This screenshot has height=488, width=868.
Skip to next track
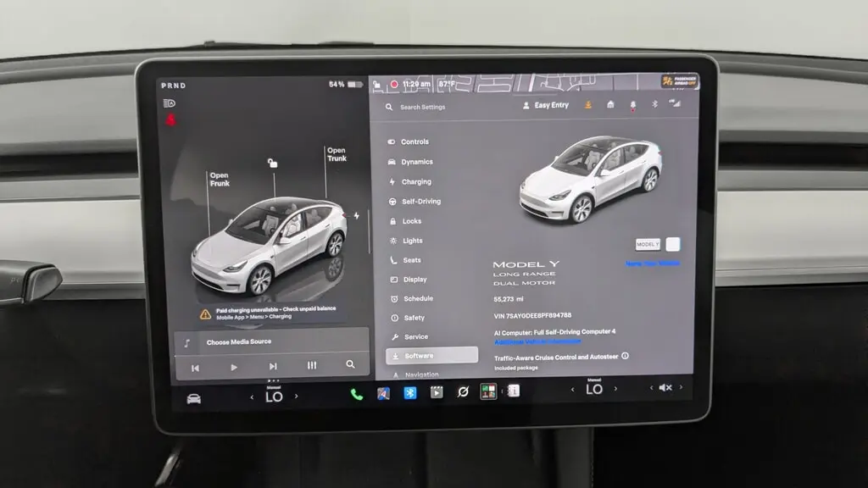click(x=272, y=366)
